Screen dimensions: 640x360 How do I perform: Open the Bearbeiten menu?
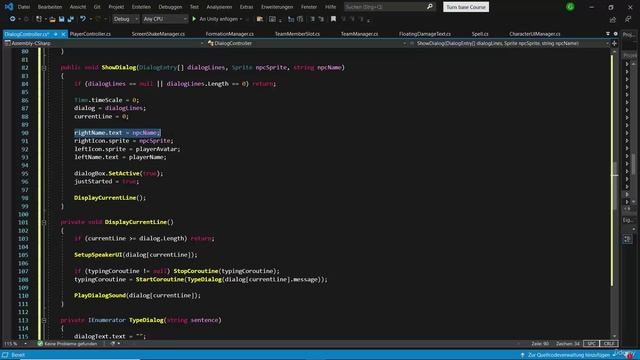(x=50, y=7)
